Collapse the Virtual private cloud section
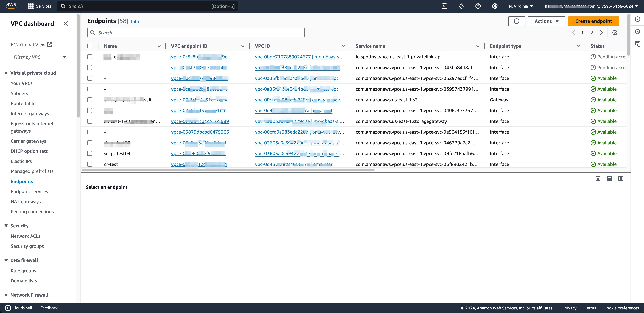This screenshot has width=644, height=313. 6,73
